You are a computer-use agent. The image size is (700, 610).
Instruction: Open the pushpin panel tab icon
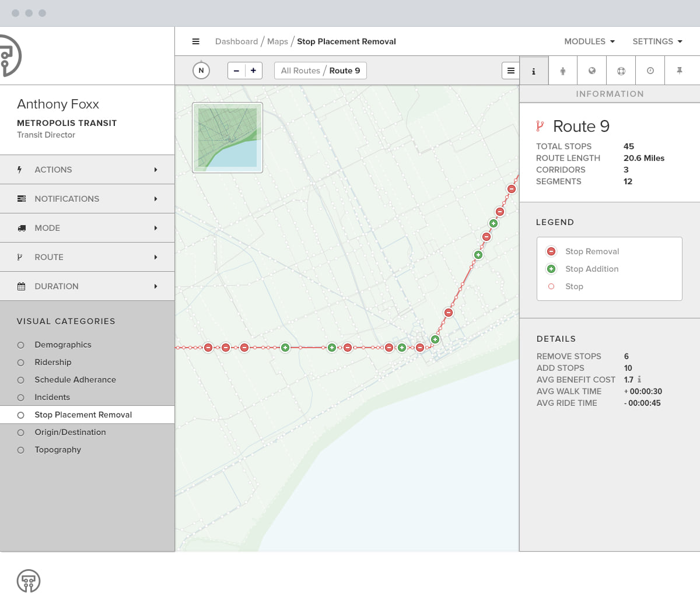tap(680, 71)
